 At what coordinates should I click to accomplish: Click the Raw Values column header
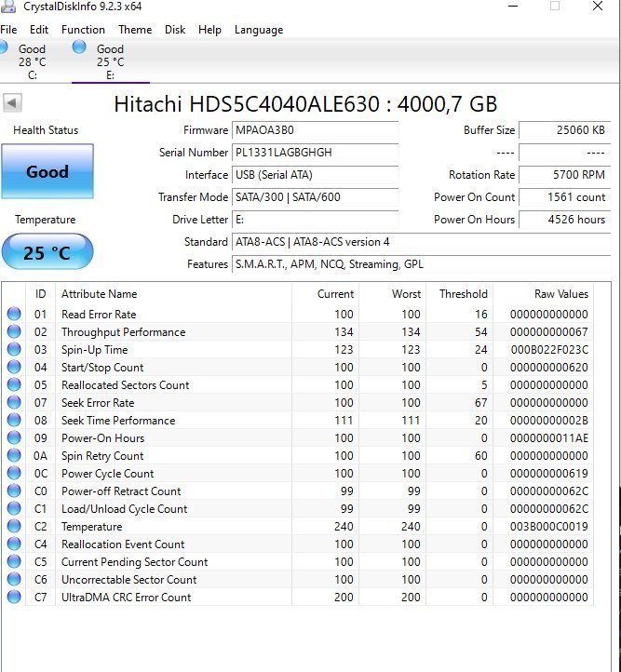point(544,293)
